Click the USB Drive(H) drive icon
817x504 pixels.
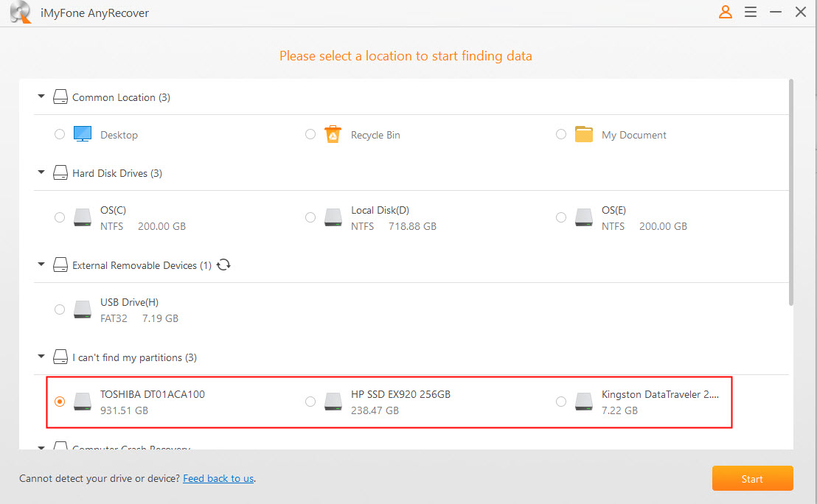tap(83, 309)
